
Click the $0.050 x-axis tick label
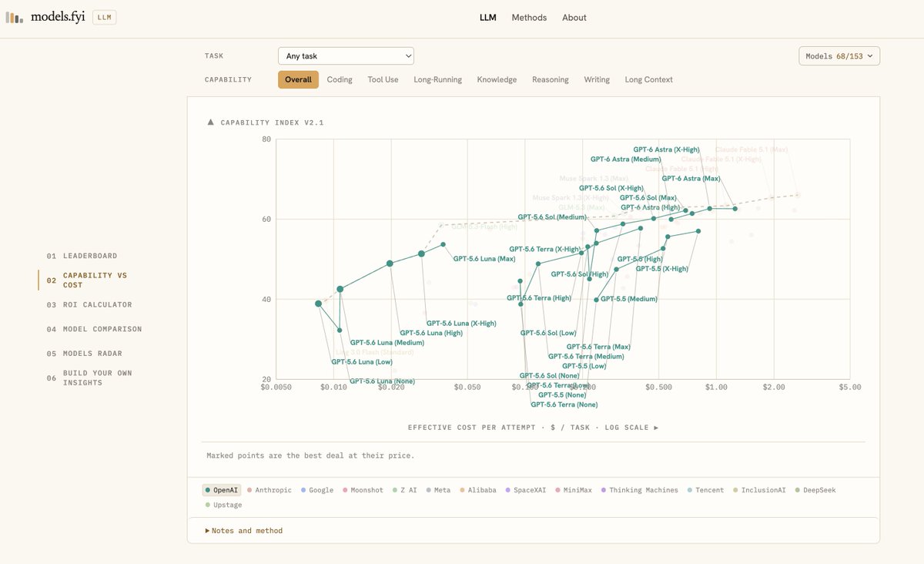click(x=467, y=387)
